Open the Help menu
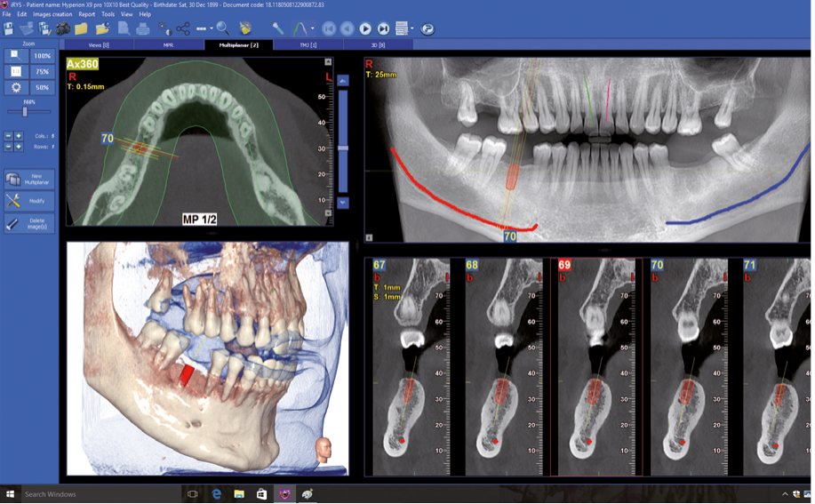This screenshot has height=504, width=815. click(145, 14)
